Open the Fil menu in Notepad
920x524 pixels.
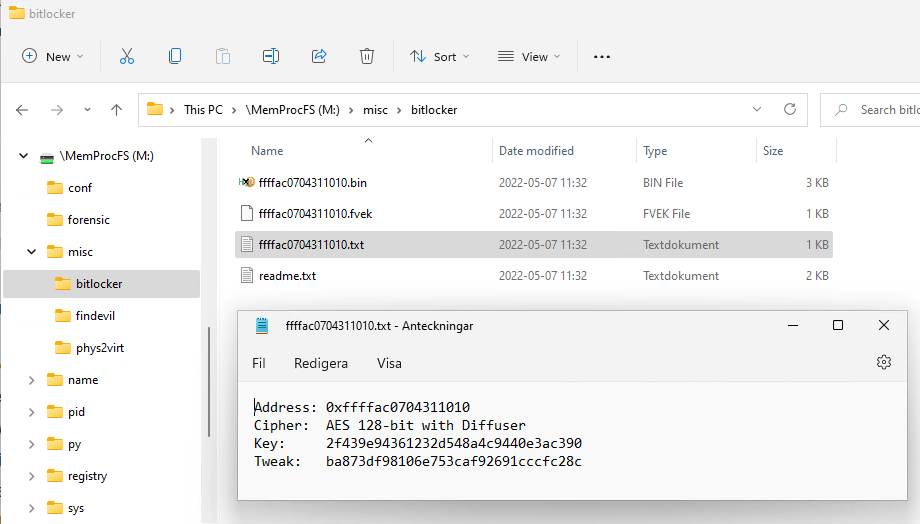[259, 363]
